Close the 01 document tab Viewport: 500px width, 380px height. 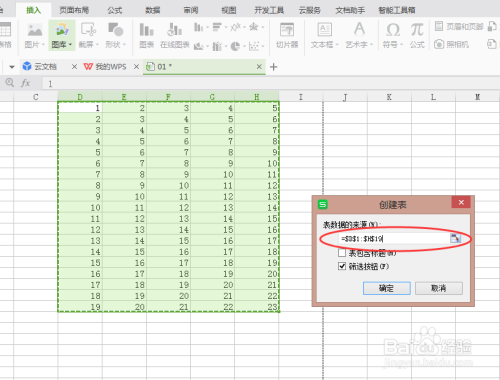coord(259,67)
